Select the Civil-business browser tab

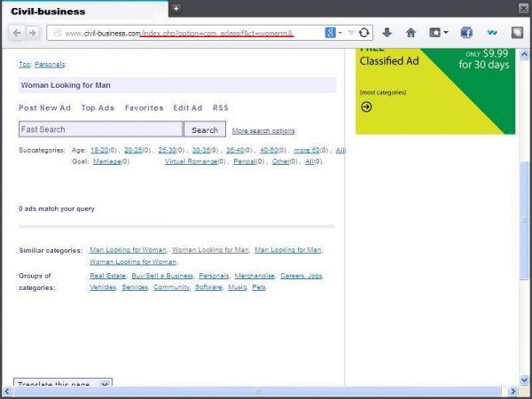point(85,10)
